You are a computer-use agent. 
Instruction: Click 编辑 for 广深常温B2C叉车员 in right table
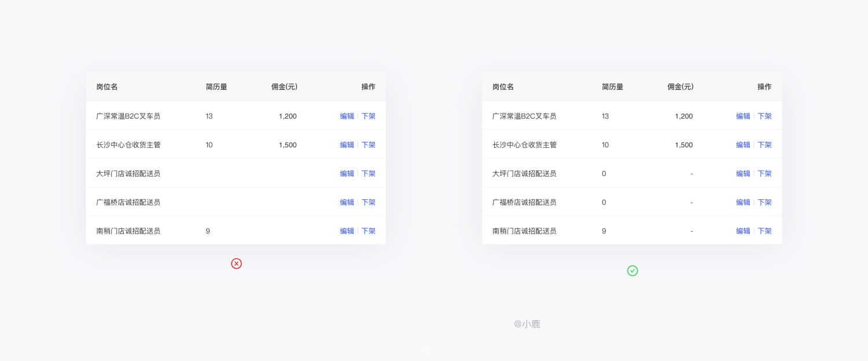point(743,116)
